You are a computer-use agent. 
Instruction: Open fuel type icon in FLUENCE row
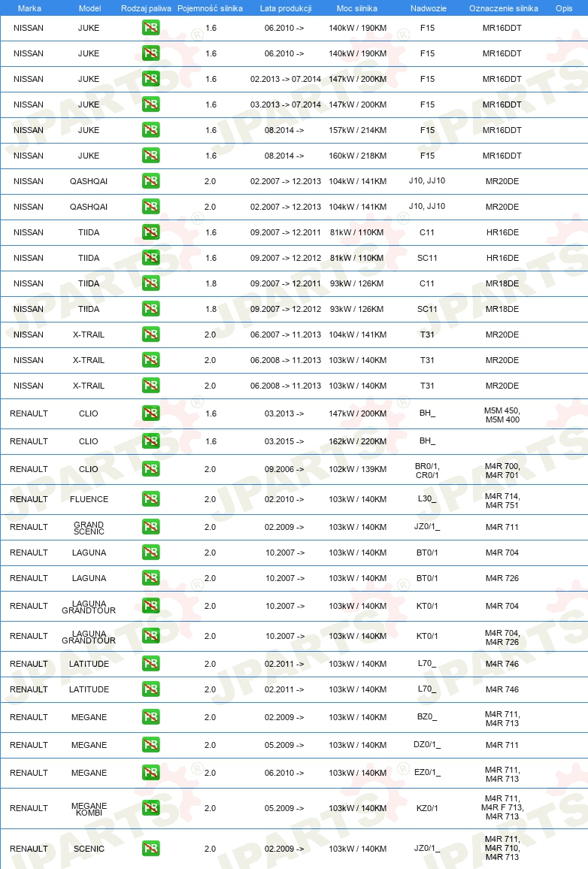pos(150,498)
